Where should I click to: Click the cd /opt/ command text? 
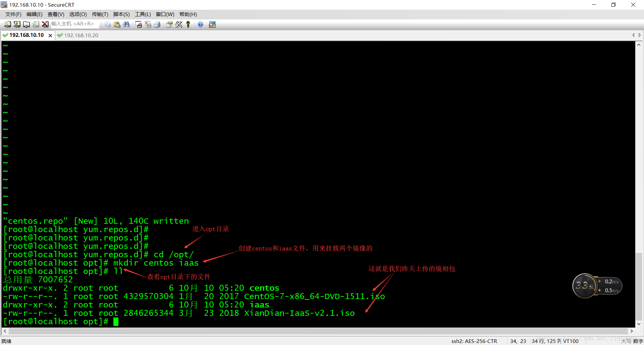point(174,255)
